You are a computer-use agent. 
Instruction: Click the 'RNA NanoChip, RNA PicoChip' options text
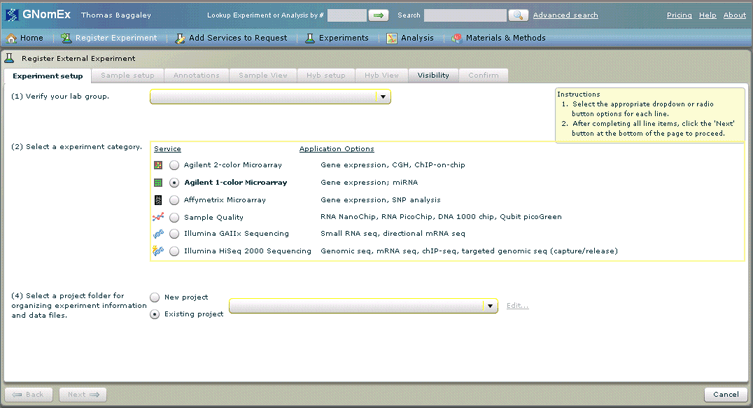click(x=441, y=217)
